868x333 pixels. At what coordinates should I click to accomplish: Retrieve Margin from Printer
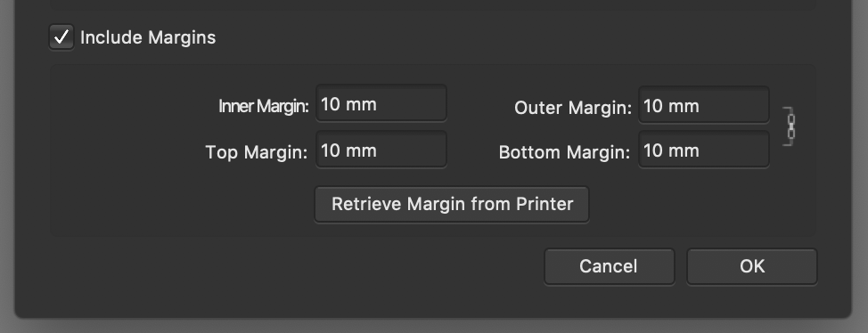point(452,204)
